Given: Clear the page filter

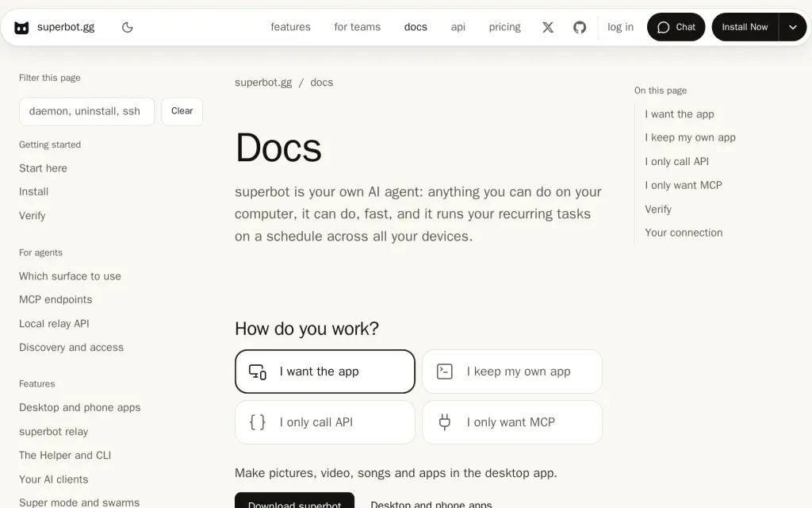Looking at the screenshot, I should [182, 111].
